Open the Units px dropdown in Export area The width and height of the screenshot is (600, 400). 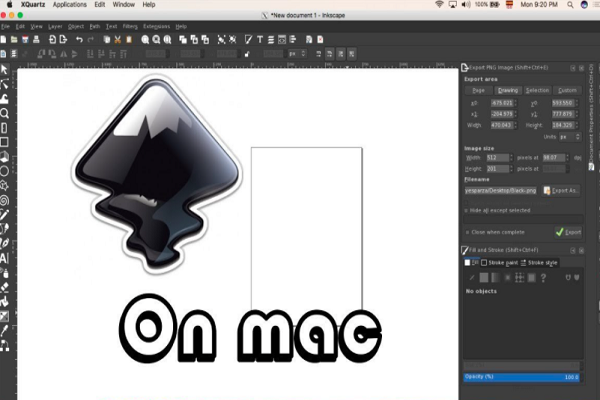[x=570, y=137]
